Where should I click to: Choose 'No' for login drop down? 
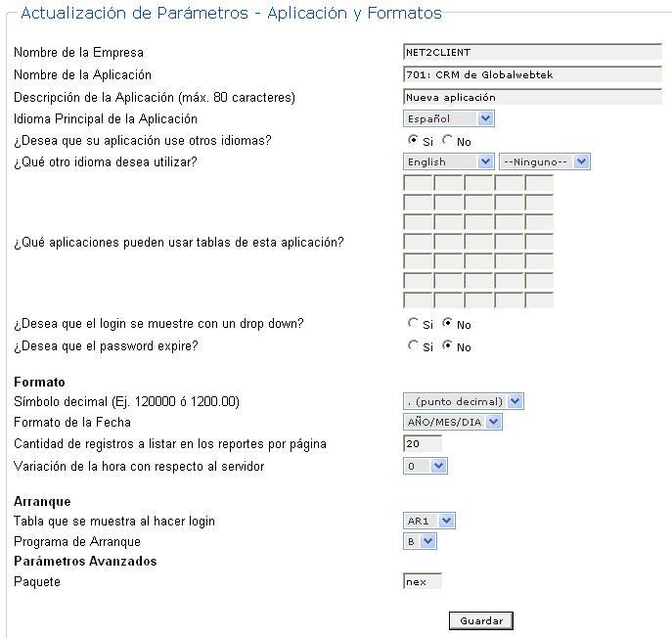tap(447, 324)
